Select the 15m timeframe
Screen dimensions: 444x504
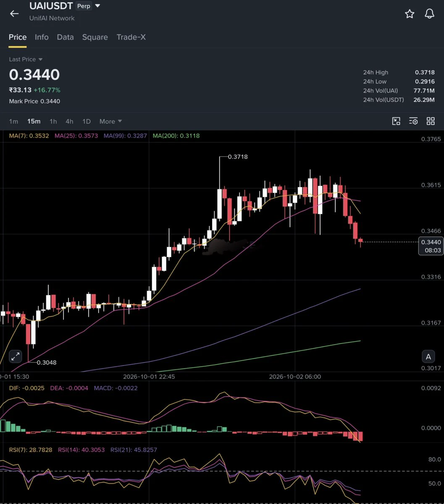(x=34, y=121)
